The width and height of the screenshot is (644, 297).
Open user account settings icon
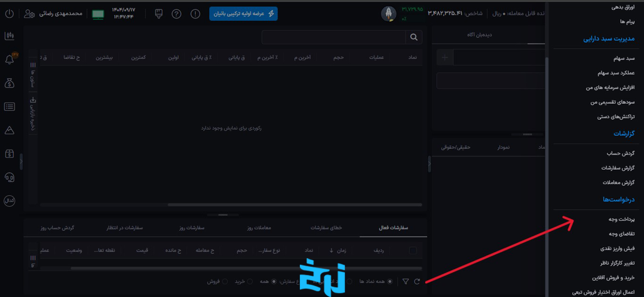coord(29,14)
